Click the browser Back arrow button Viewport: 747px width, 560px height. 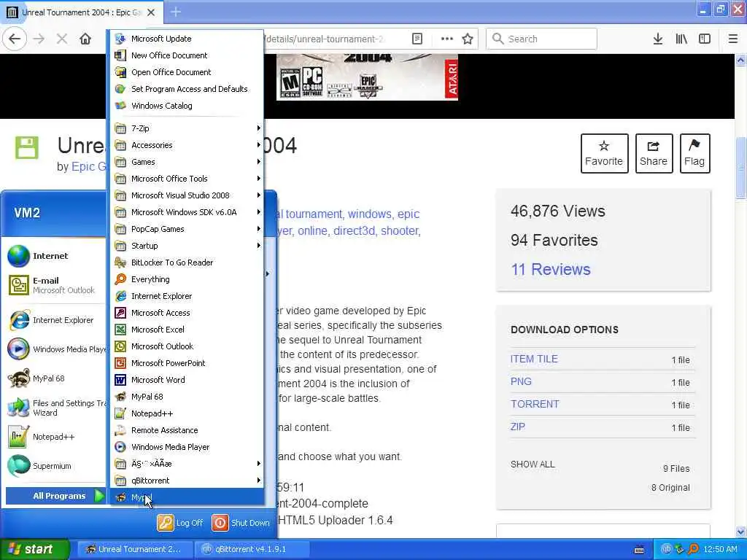[15, 39]
